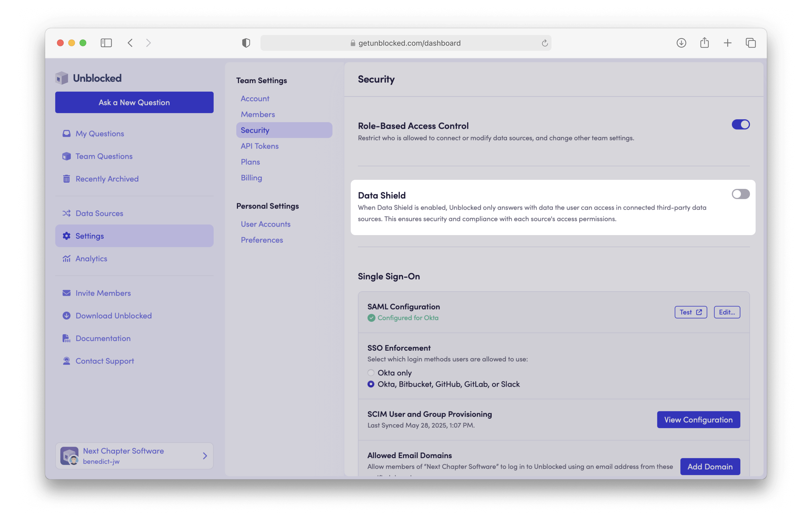Open the Download Unblocked link
Image resolution: width=812 pixels, height=513 pixels.
(x=113, y=315)
